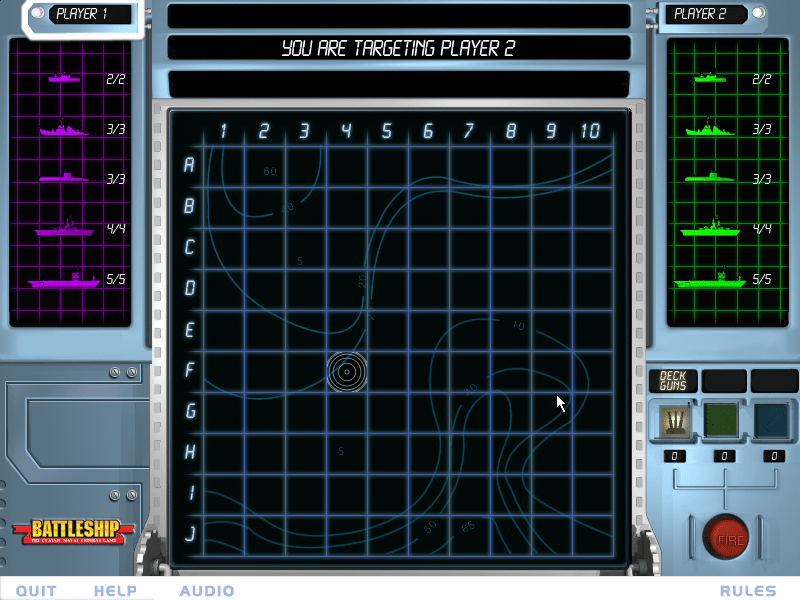The height and width of the screenshot is (600, 800).
Task: Target grid cell H3
Action: (306, 454)
